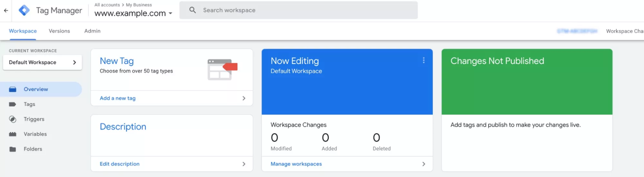The width and height of the screenshot is (644, 177).
Task: Switch to the Versions tab
Action: point(59,31)
